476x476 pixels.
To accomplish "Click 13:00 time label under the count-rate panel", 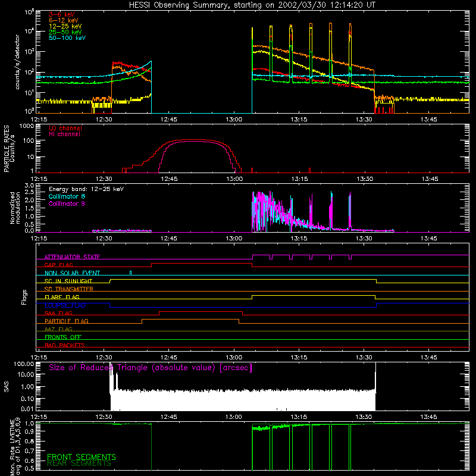I will (234, 120).
